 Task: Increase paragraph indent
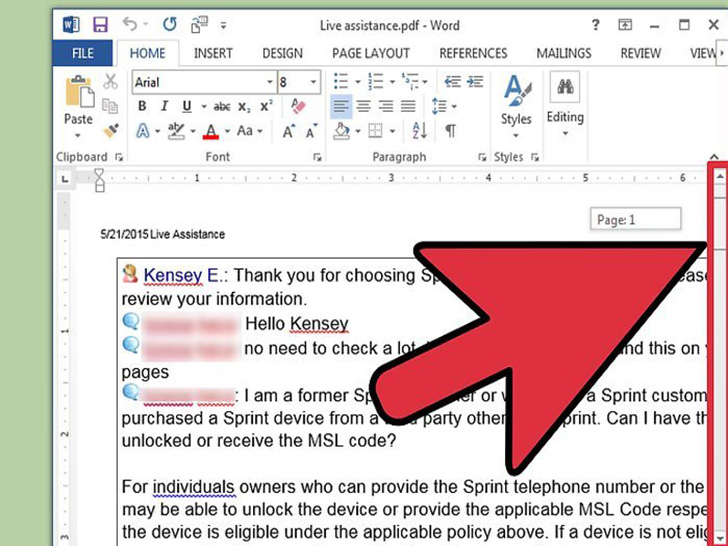(474, 82)
